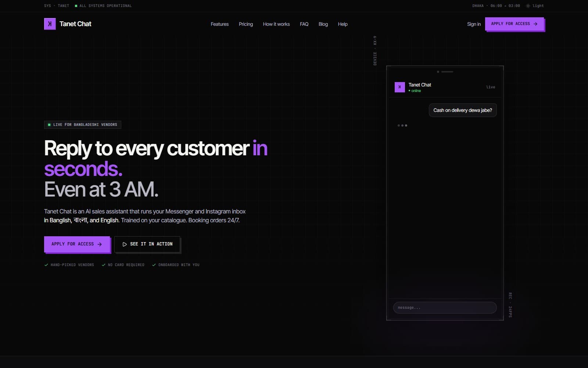Navigate to FAQ

point(304,24)
